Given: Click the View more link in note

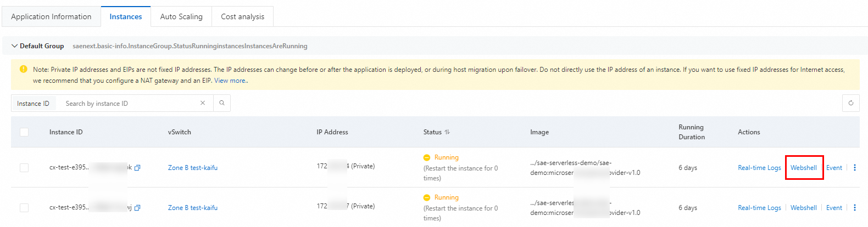Looking at the screenshot, I should (x=230, y=81).
